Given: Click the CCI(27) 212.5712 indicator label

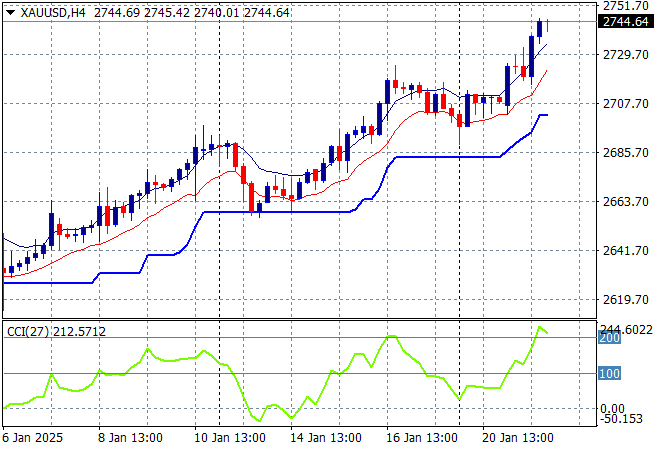Looking at the screenshot, I should pyautogui.click(x=56, y=332).
